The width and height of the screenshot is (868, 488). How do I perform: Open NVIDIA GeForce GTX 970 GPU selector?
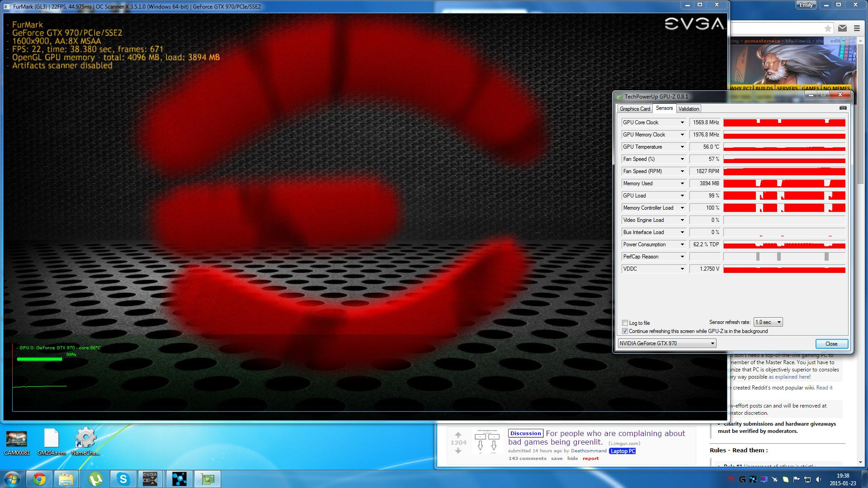click(667, 343)
